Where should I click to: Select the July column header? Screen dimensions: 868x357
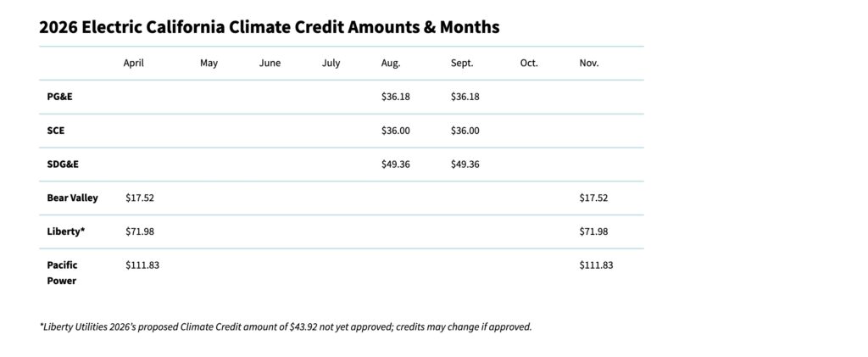tap(331, 63)
